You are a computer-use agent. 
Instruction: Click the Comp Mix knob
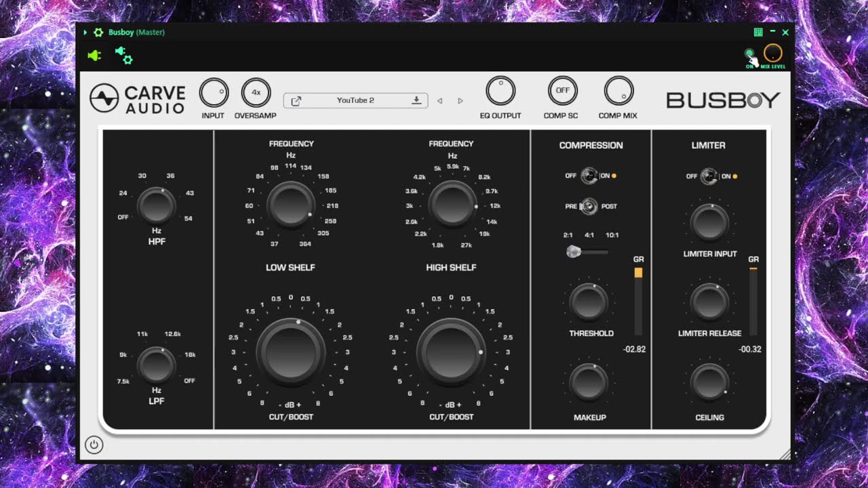point(618,91)
